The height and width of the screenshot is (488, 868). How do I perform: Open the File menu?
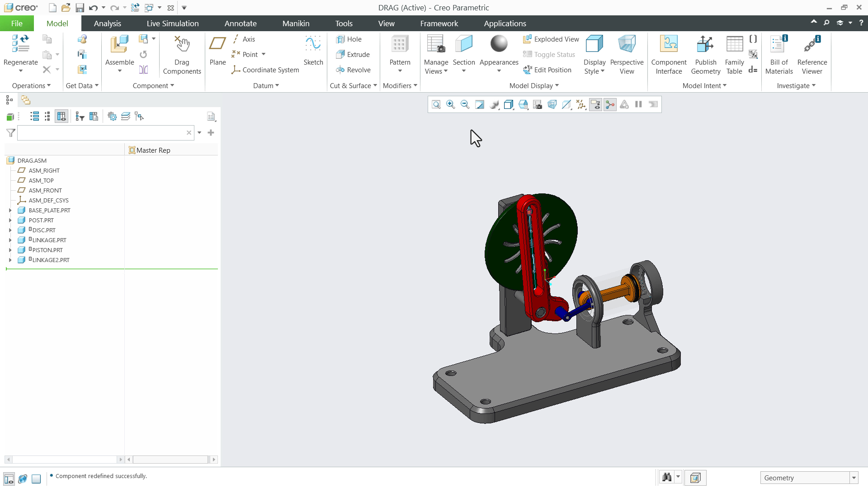[17, 23]
